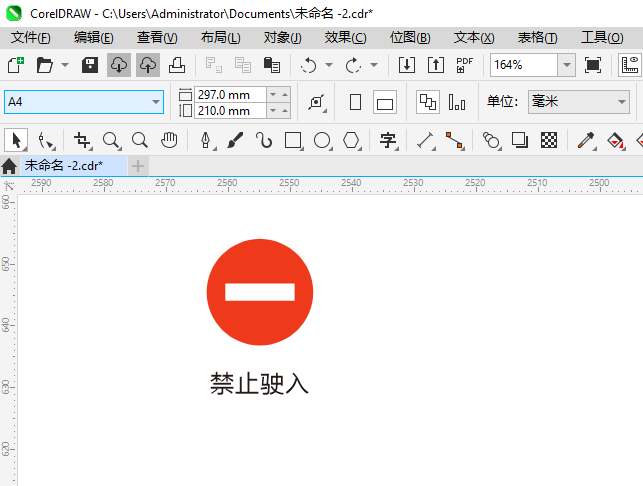Screen dimensions: 643x486
Task: Show rulers icon
Action: point(630,65)
